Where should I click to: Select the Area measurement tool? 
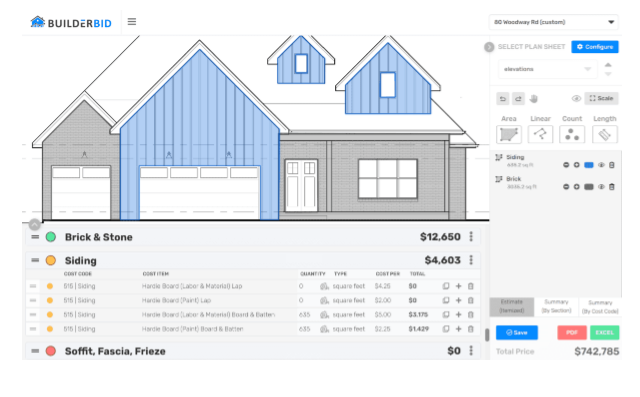[509, 134]
